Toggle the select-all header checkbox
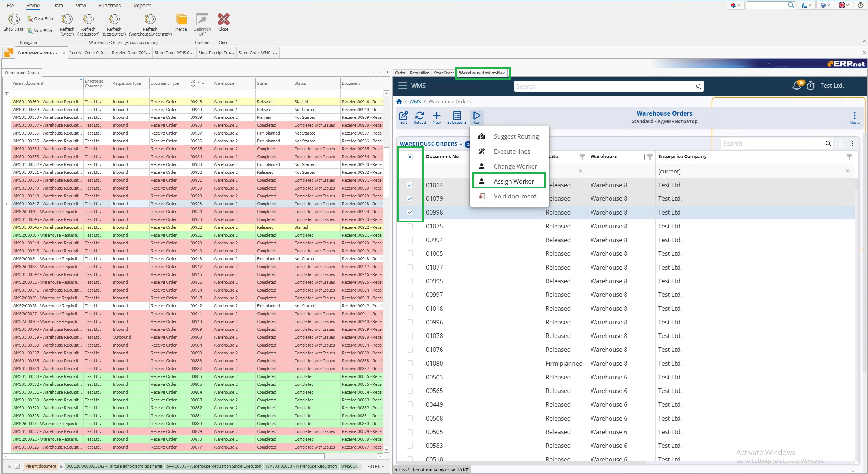 coord(410,157)
